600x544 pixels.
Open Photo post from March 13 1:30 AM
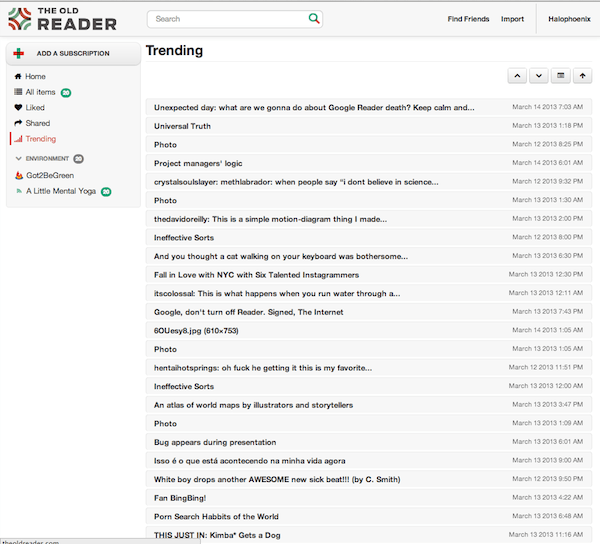(x=368, y=200)
